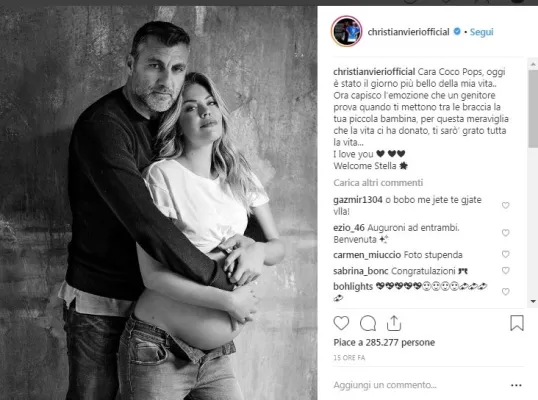Open the christianvieriofficial profile picture
The height and width of the screenshot is (400, 538).
[x=347, y=31]
